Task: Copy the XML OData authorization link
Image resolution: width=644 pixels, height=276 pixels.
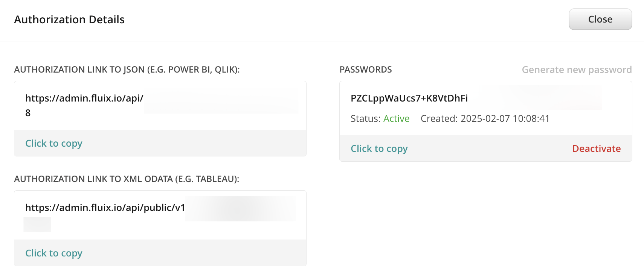Action: coord(54,253)
